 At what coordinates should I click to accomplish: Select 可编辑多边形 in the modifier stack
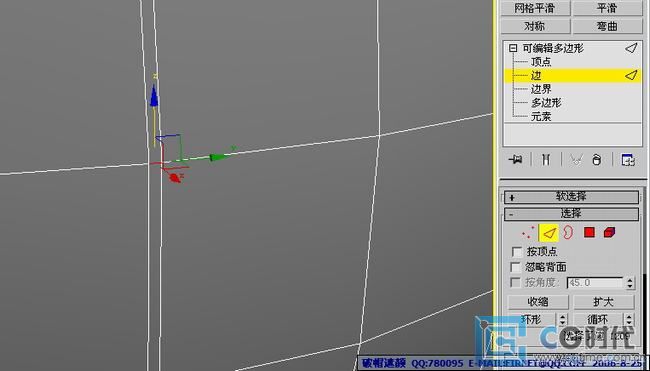[x=553, y=48]
